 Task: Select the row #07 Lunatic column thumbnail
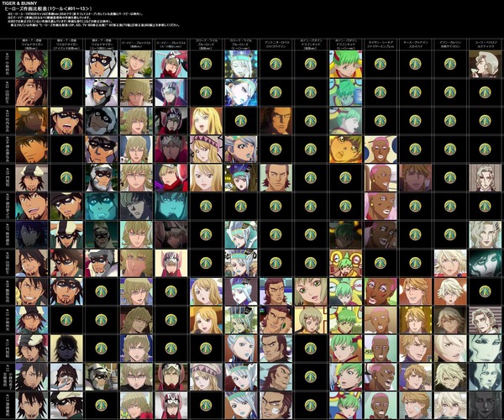[485, 234]
